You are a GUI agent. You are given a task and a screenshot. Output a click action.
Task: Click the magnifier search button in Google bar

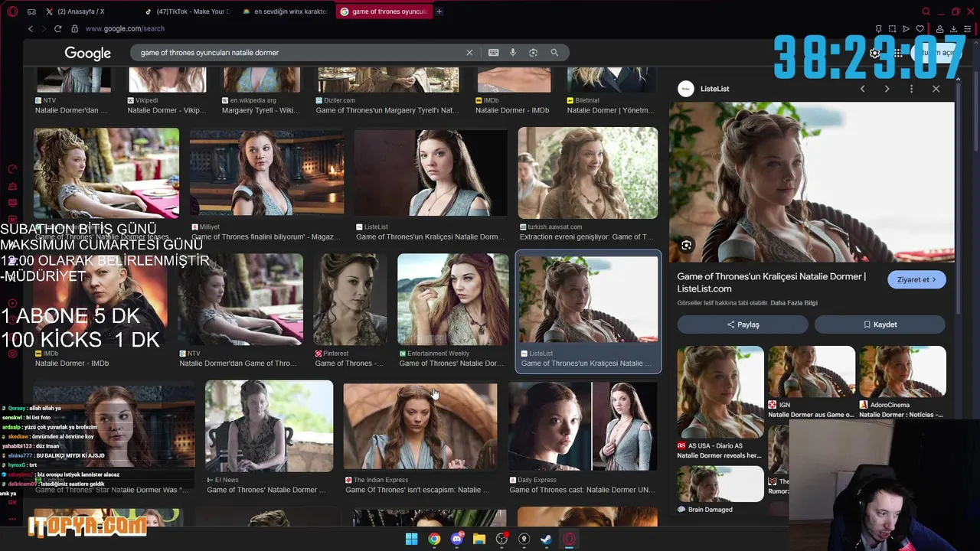pos(554,53)
